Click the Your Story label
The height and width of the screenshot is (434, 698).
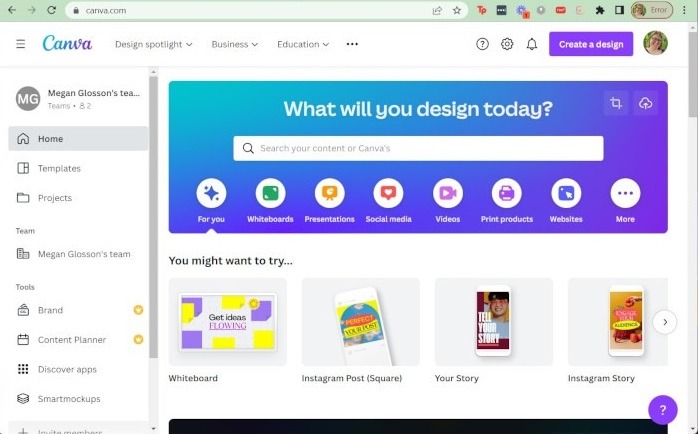point(457,378)
